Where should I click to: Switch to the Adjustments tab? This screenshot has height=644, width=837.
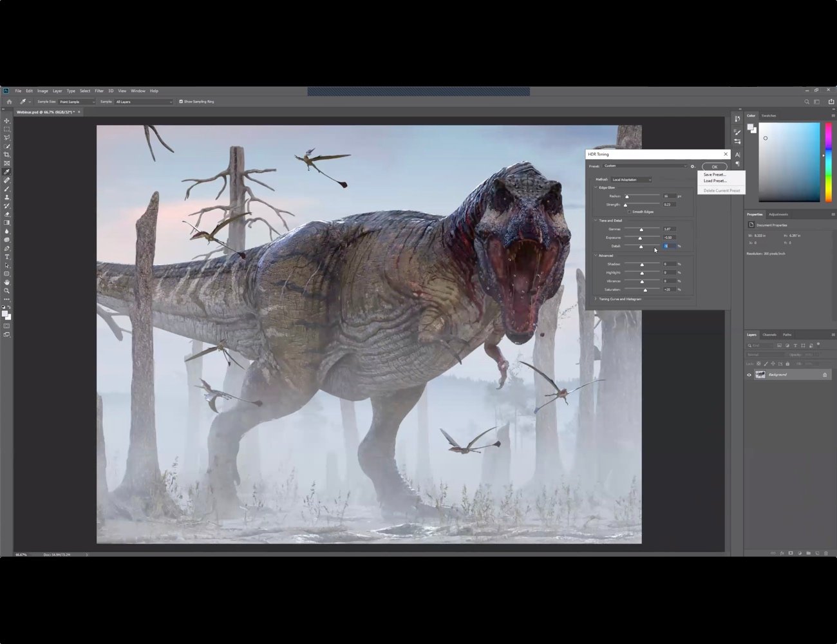coord(778,214)
